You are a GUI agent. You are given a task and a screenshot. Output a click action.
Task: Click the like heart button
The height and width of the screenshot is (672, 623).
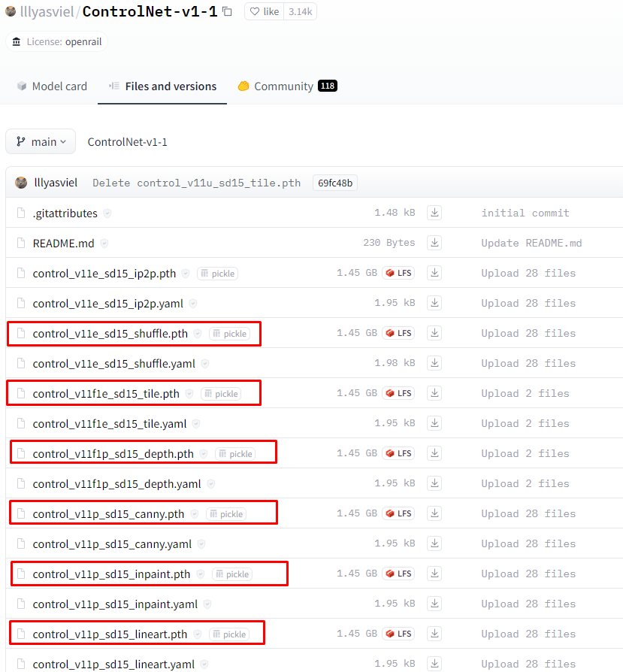tap(264, 12)
